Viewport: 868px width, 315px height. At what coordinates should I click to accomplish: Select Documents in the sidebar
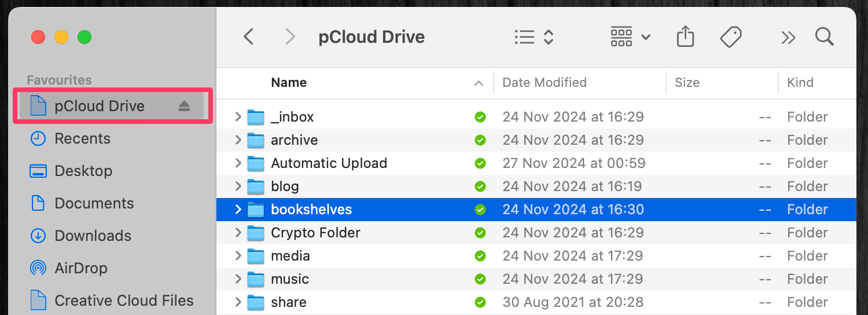[x=94, y=203]
